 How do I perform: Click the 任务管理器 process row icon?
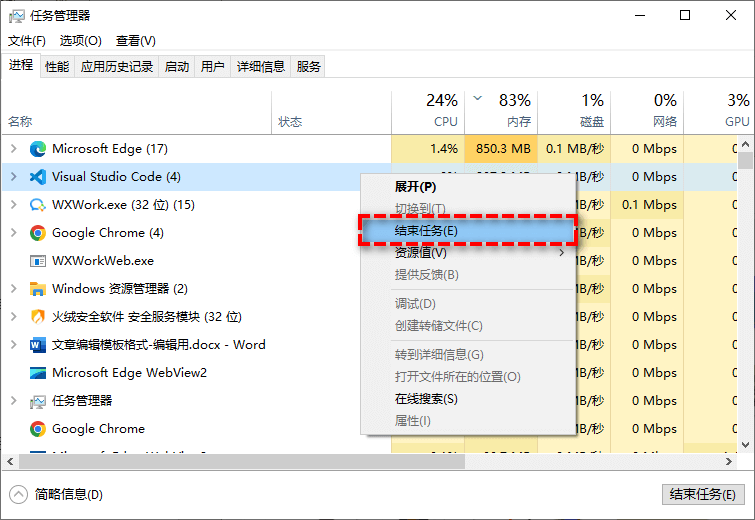point(38,401)
